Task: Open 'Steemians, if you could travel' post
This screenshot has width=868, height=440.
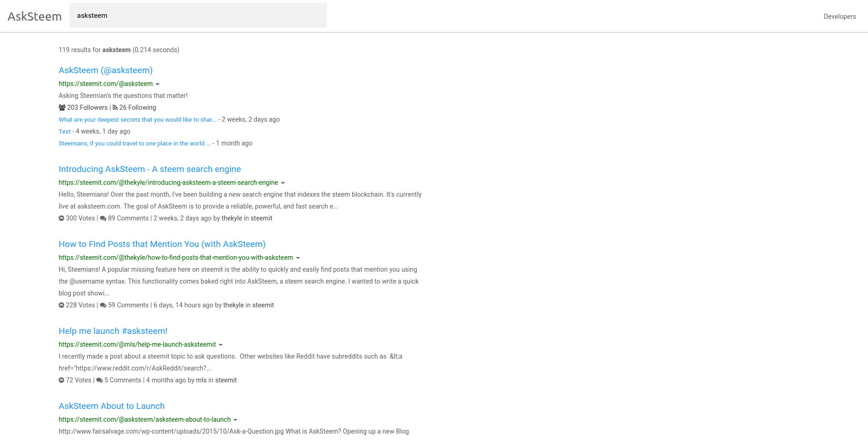Action: coord(135,144)
